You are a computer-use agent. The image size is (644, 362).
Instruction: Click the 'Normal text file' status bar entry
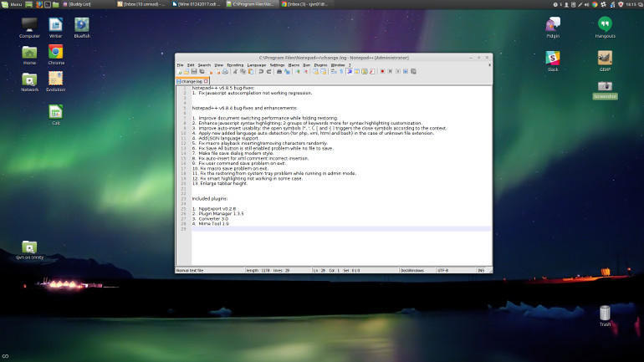(x=190, y=271)
